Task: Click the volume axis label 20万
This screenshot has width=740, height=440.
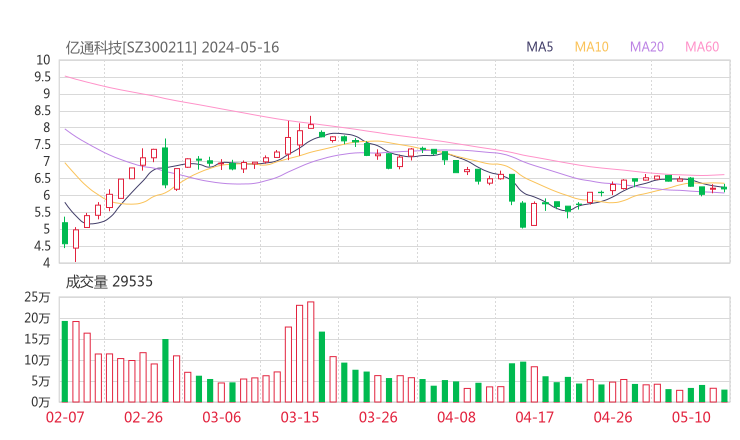Action: [x=37, y=318]
